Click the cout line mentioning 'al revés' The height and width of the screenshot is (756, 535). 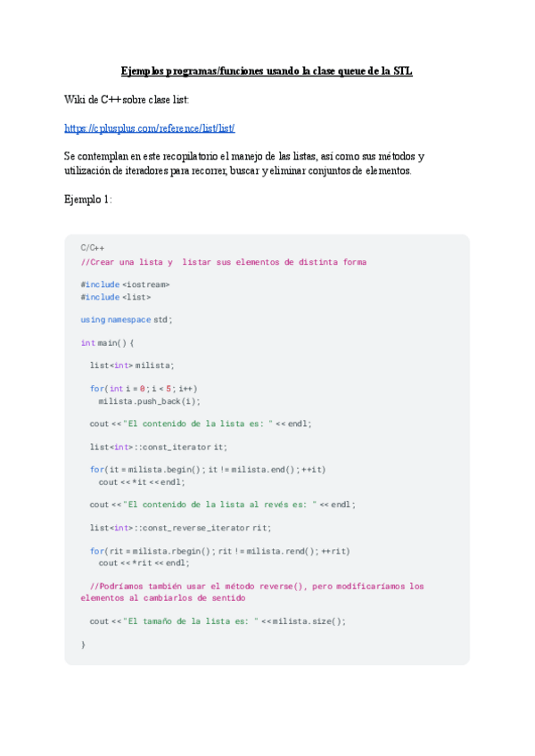tap(222, 505)
